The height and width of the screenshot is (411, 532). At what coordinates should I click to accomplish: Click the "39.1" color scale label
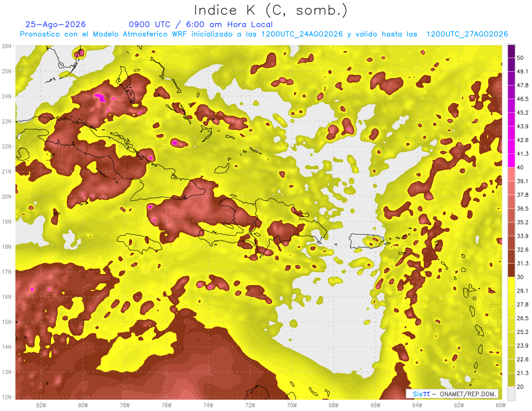522,181
